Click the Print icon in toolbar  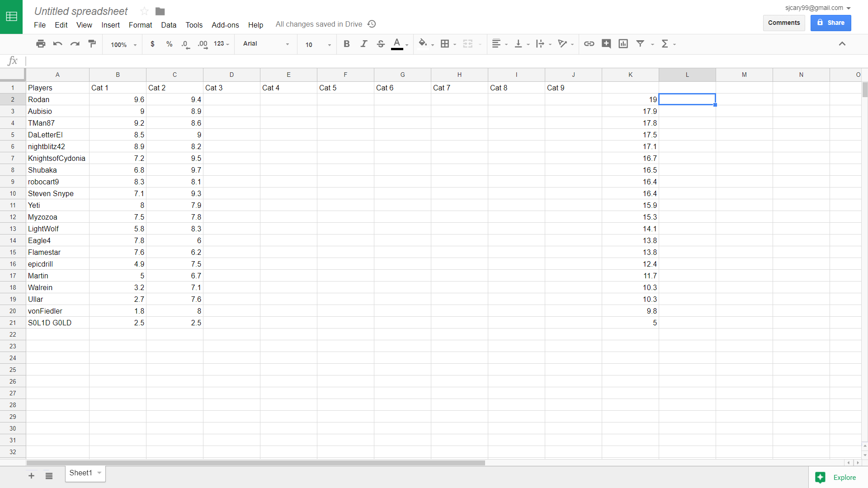(x=41, y=44)
